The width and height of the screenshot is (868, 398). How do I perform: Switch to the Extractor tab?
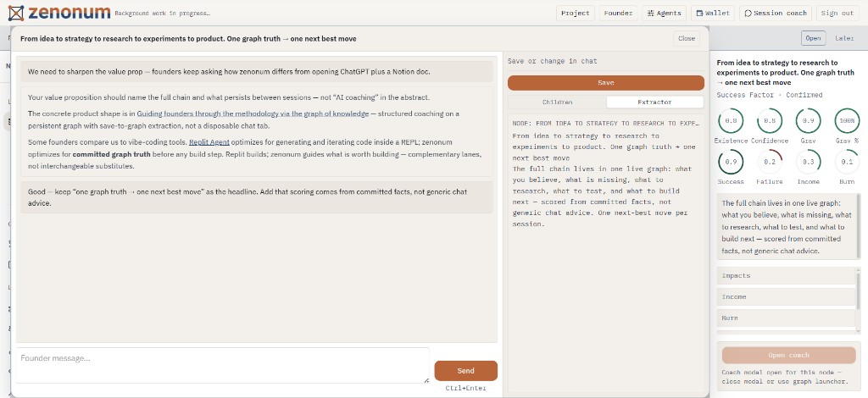655,102
